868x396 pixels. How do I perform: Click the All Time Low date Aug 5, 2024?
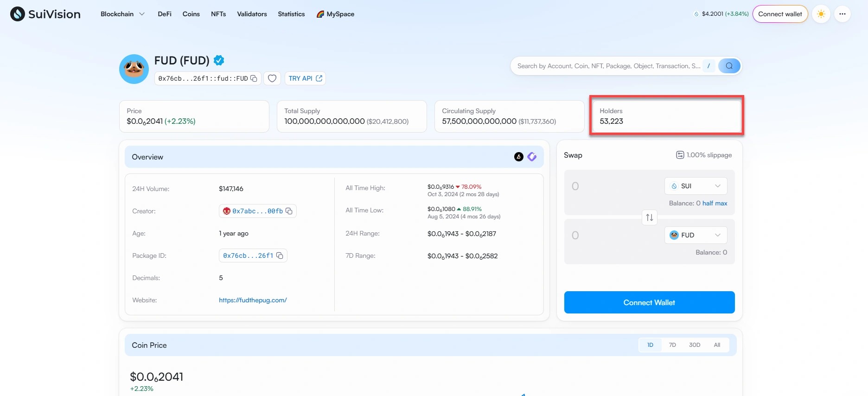click(x=464, y=217)
